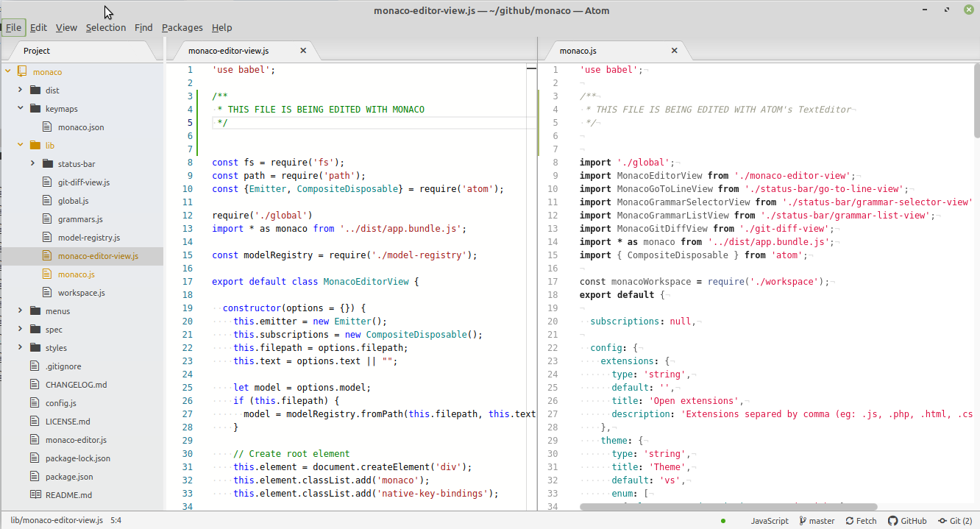Viewport: 980px width, 529px height.
Task: Open the File menu
Action: coord(13,27)
